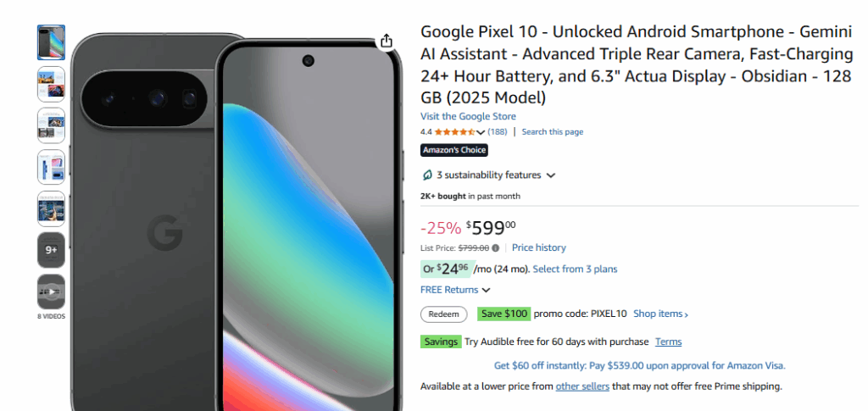Screen dimensions: 868x411
Task: Open the 9+ more images thumbnail
Action: click(51, 250)
